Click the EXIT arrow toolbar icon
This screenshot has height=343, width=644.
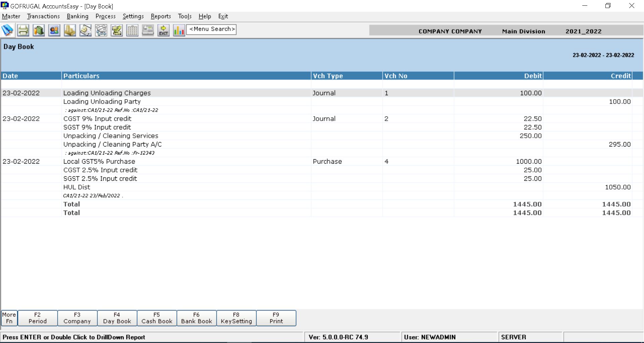coord(163,30)
